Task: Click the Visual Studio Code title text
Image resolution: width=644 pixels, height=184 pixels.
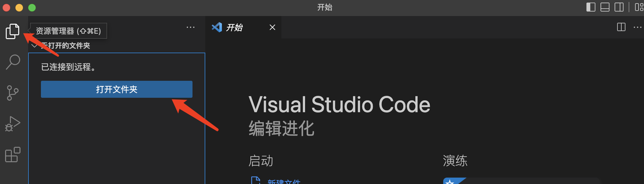Action: coord(339,105)
